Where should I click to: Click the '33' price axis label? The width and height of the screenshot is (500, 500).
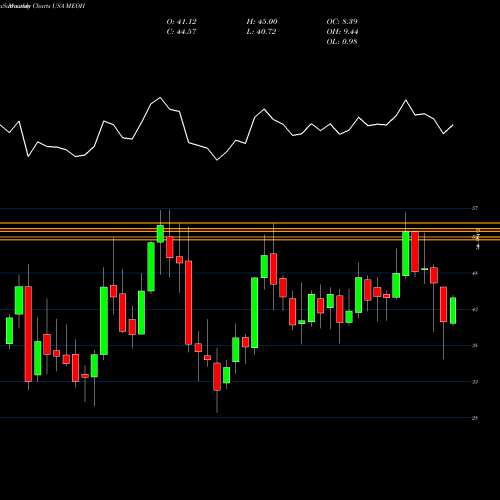coord(475,382)
